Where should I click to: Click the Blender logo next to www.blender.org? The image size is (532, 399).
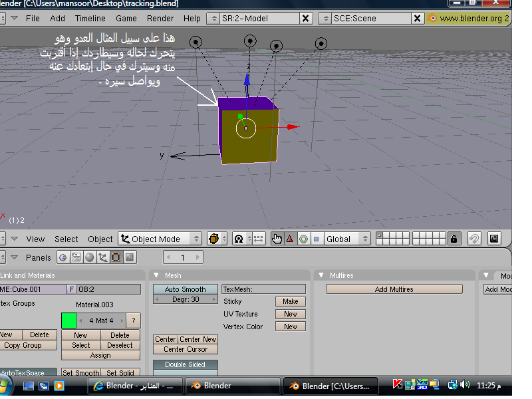coord(432,18)
